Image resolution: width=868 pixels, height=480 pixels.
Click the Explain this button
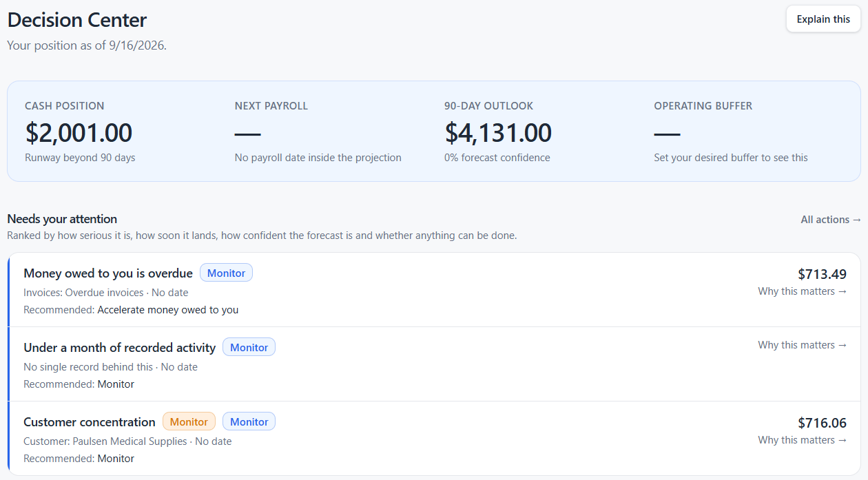(823, 19)
